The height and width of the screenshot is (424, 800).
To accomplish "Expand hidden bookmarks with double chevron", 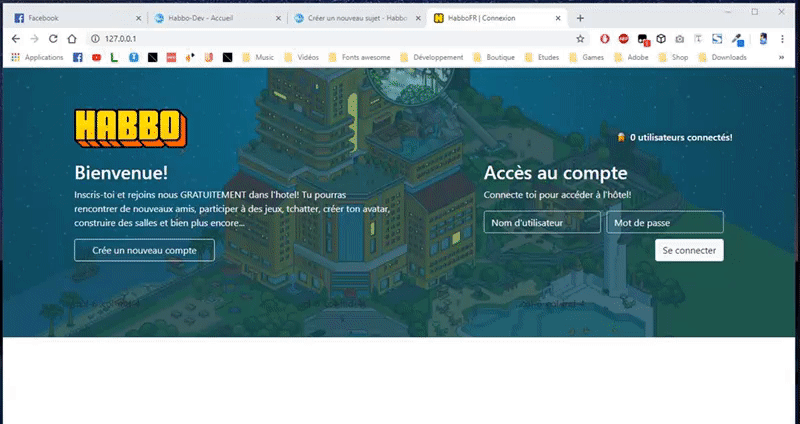I will pyautogui.click(x=781, y=58).
